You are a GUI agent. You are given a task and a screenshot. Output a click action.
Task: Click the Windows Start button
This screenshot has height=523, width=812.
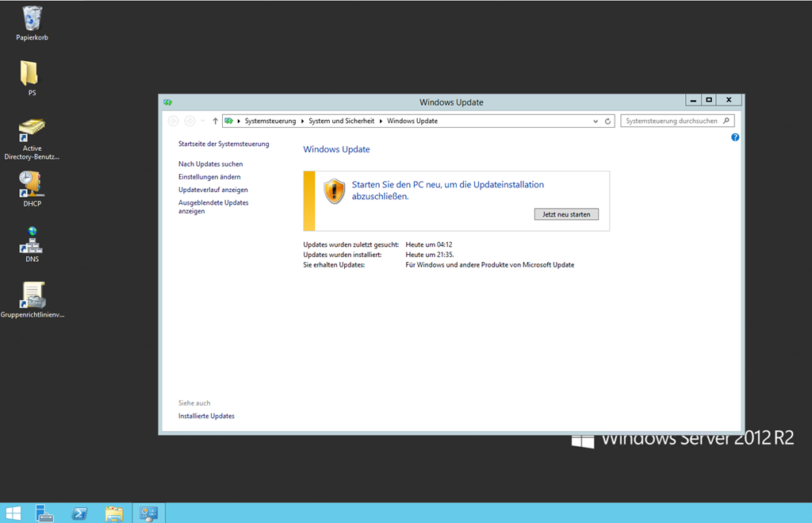(x=13, y=513)
